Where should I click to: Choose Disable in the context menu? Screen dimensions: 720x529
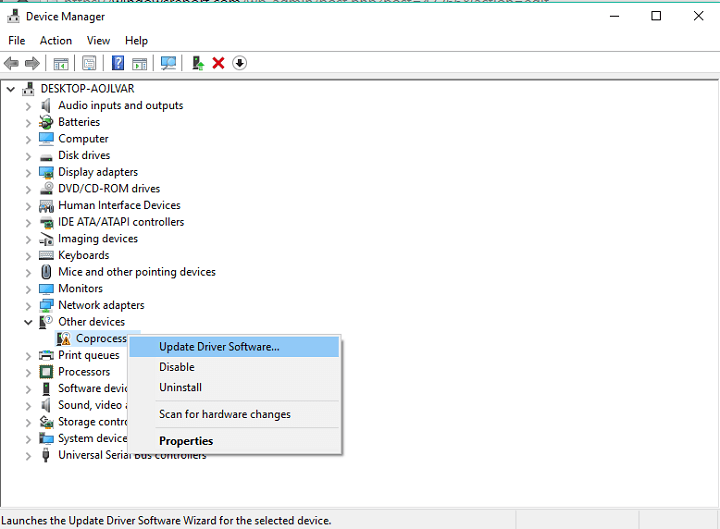(234, 367)
